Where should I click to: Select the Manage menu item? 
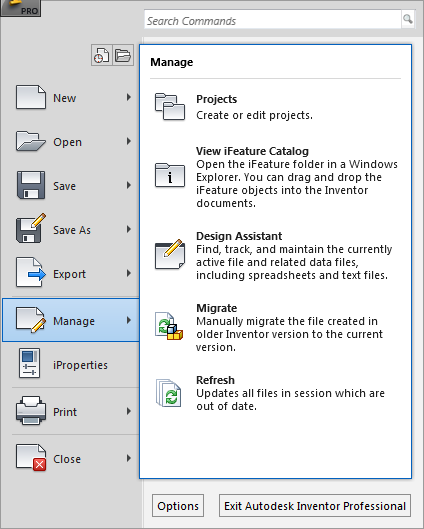coord(70,320)
